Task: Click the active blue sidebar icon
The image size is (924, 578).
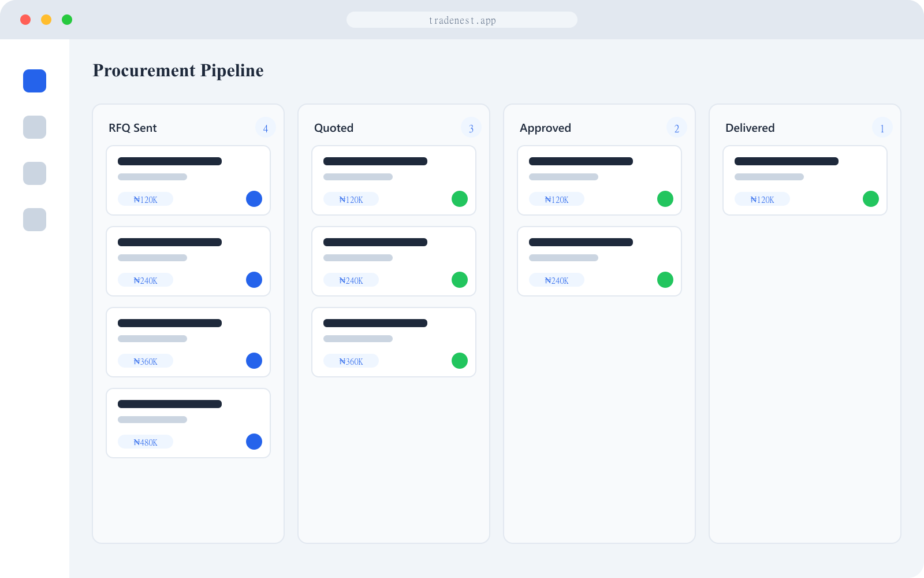Action: (x=35, y=81)
